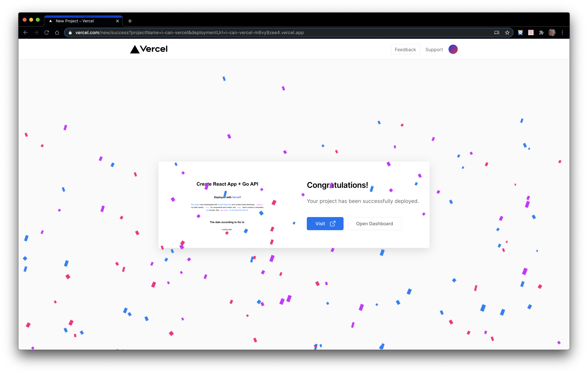Viewport: 588px width, 374px height.
Task: Open the red target extension icon
Action: [x=531, y=33]
